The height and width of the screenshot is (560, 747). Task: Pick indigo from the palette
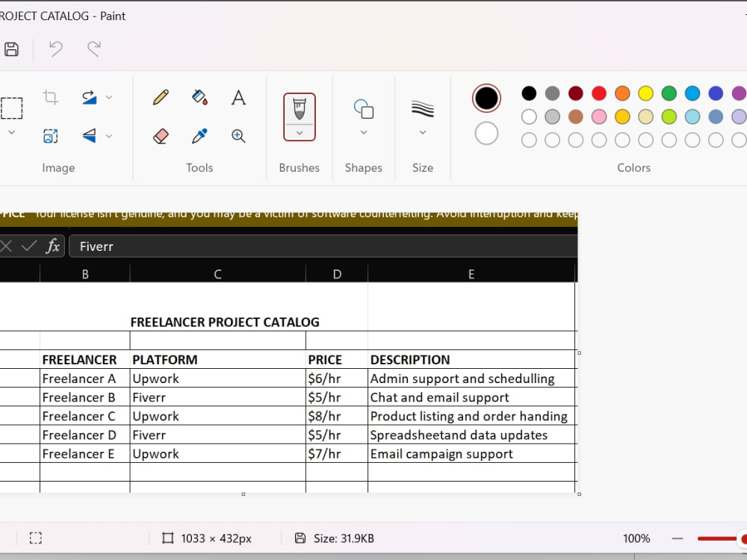pyautogui.click(x=716, y=93)
